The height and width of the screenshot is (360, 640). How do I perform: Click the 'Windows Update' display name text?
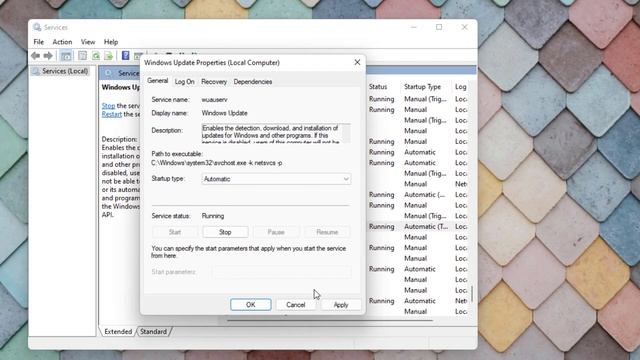pos(224,113)
